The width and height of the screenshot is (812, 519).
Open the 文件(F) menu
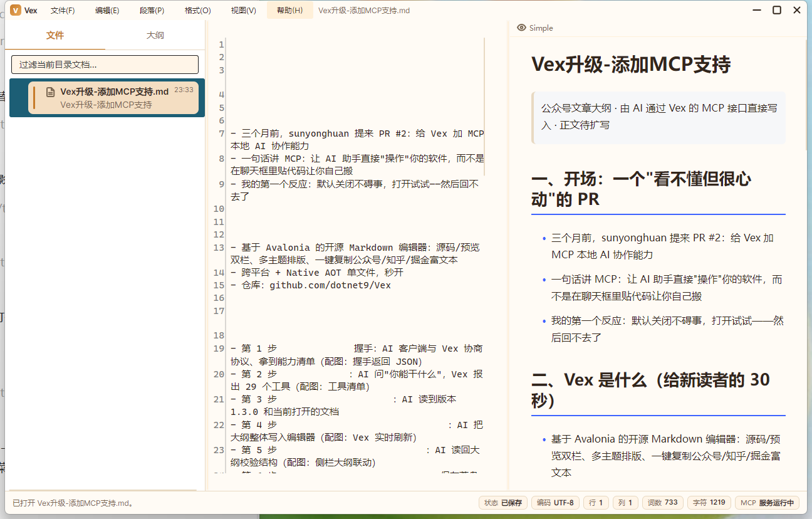click(63, 10)
